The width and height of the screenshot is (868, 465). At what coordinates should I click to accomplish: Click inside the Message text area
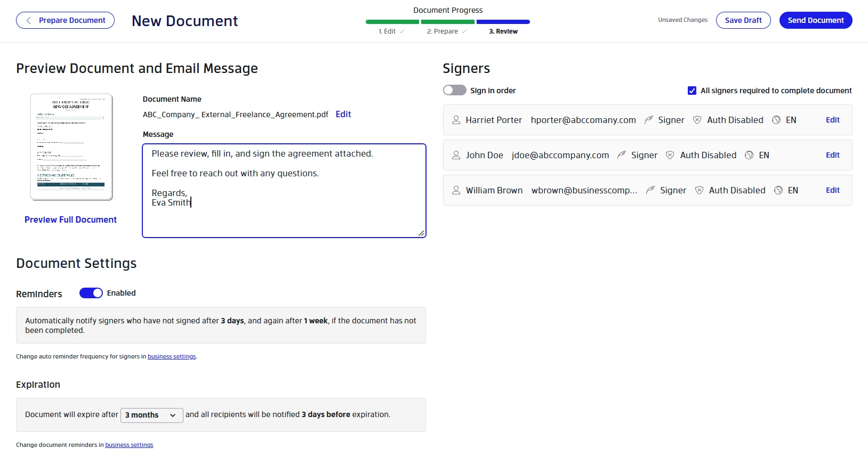284,191
